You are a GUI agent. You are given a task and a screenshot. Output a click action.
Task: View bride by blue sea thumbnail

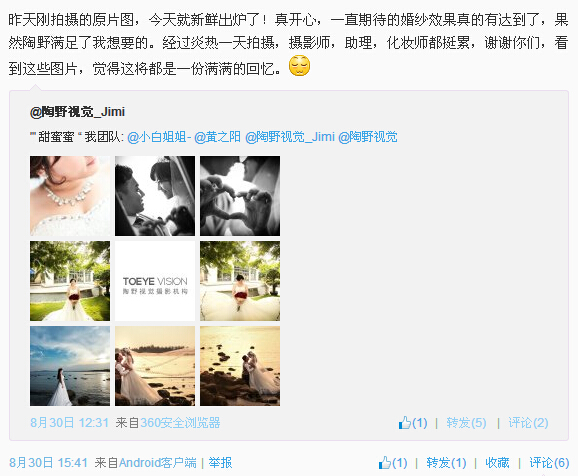click(x=70, y=366)
